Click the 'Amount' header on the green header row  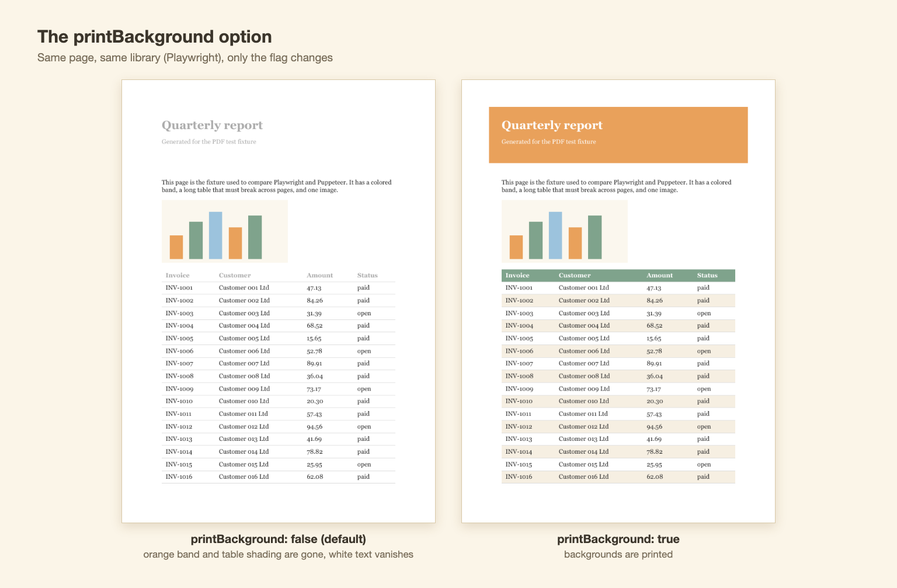(660, 276)
